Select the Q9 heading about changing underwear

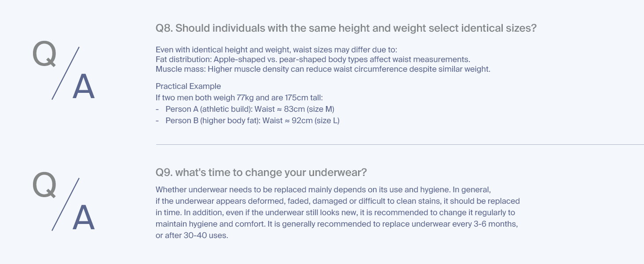[261, 172]
